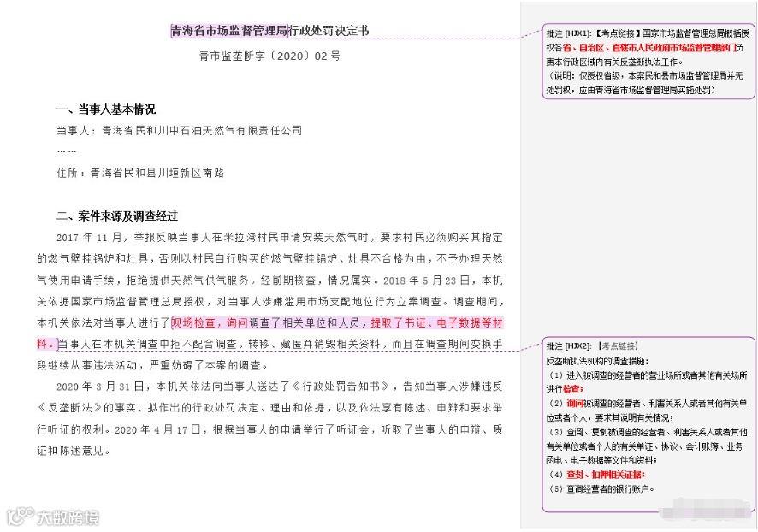The height and width of the screenshot is (532, 758).
Task: Click highlighted text 现场检查，询问调查了相关单位和人员
Action: (265, 322)
